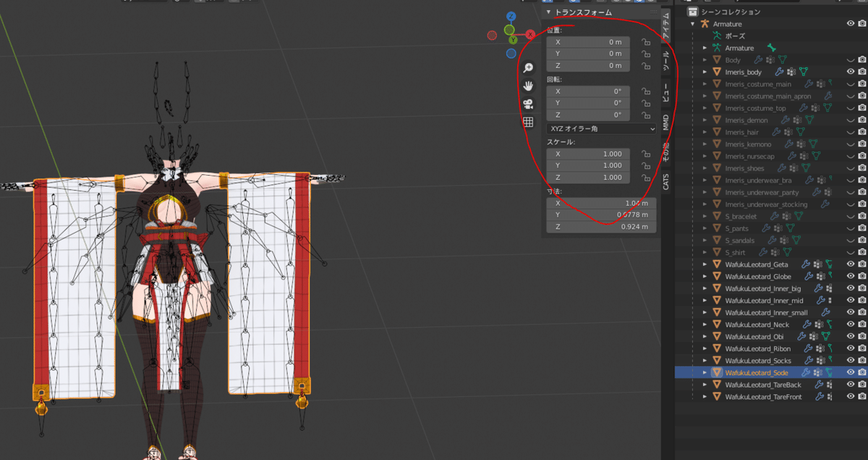
Task: Click the zoom view magnifier icon
Action: pyautogui.click(x=528, y=68)
